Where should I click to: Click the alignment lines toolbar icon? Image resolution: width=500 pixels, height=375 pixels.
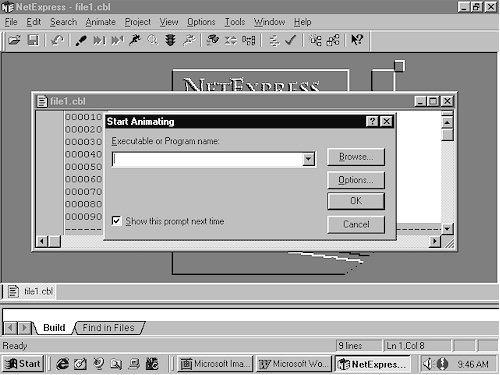274,40
